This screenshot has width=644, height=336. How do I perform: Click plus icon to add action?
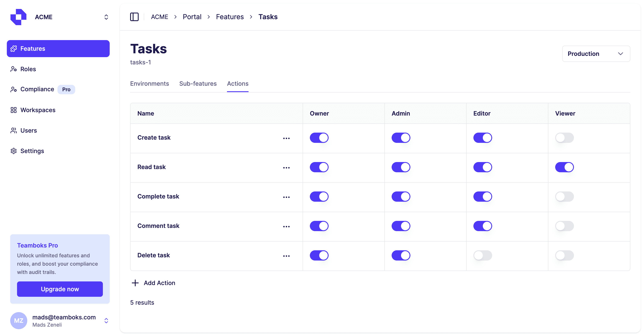point(135,283)
